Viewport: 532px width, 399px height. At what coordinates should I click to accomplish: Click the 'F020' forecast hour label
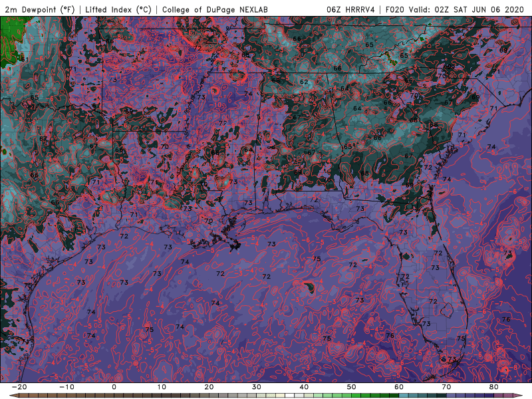click(x=394, y=9)
